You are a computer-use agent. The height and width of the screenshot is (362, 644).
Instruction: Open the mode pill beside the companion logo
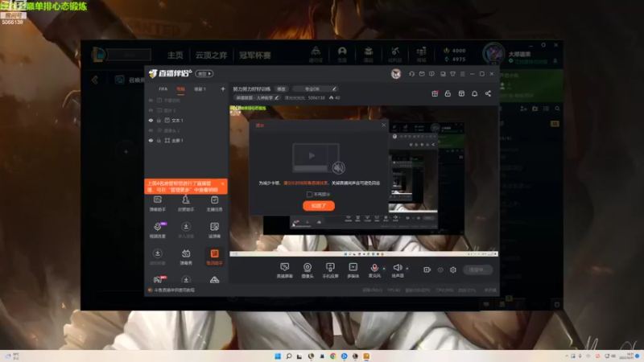click(204, 74)
